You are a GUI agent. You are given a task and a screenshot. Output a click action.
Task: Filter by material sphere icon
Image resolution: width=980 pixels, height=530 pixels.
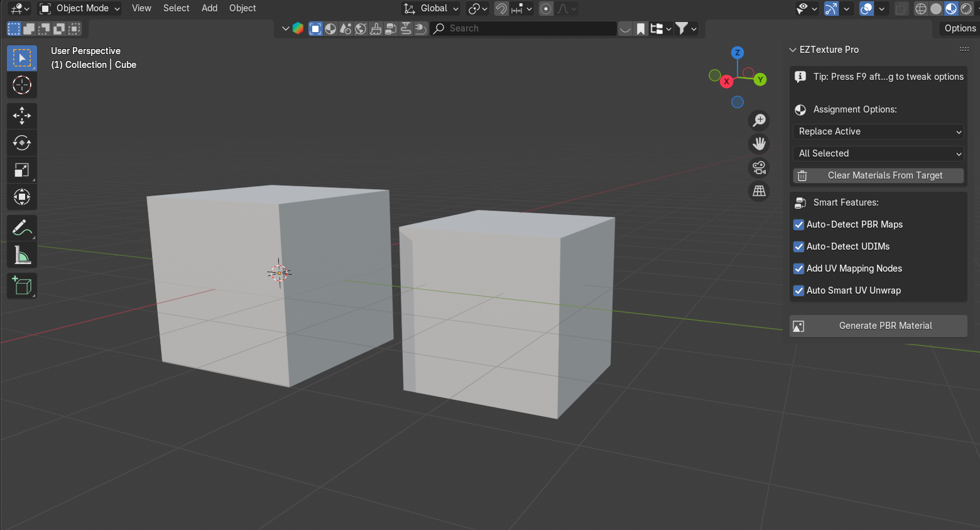pyautogui.click(x=330, y=28)
